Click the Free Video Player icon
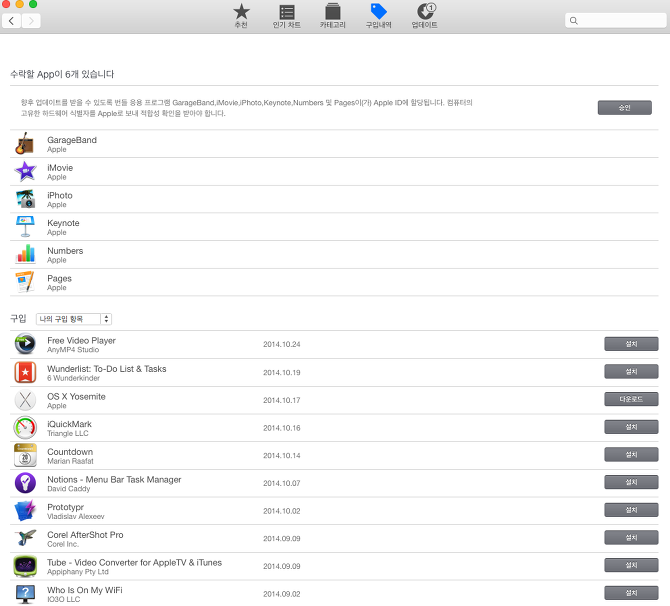This screenshot has height=606, width=670. (25, 344)
